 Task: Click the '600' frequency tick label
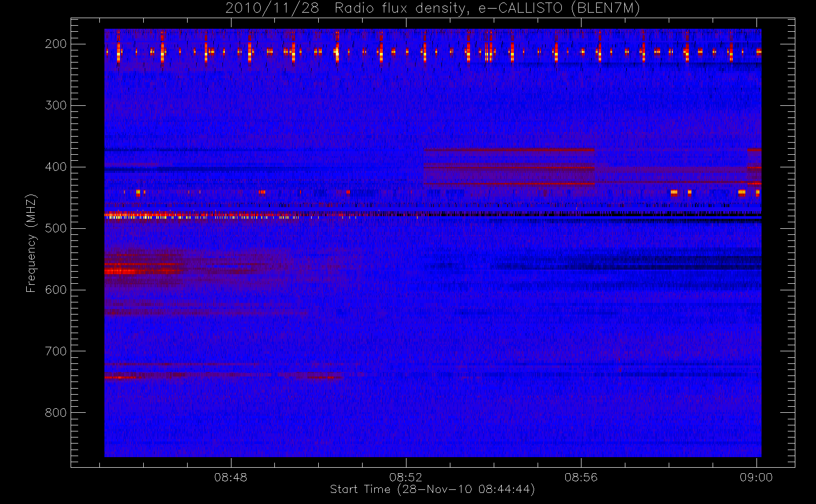[x=56, y=290]
